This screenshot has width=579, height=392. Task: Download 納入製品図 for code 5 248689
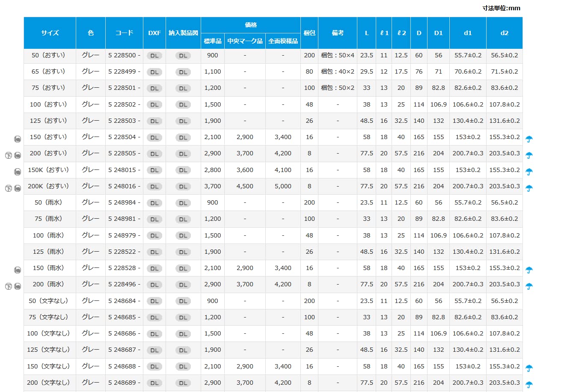click(x=183, y=383)
